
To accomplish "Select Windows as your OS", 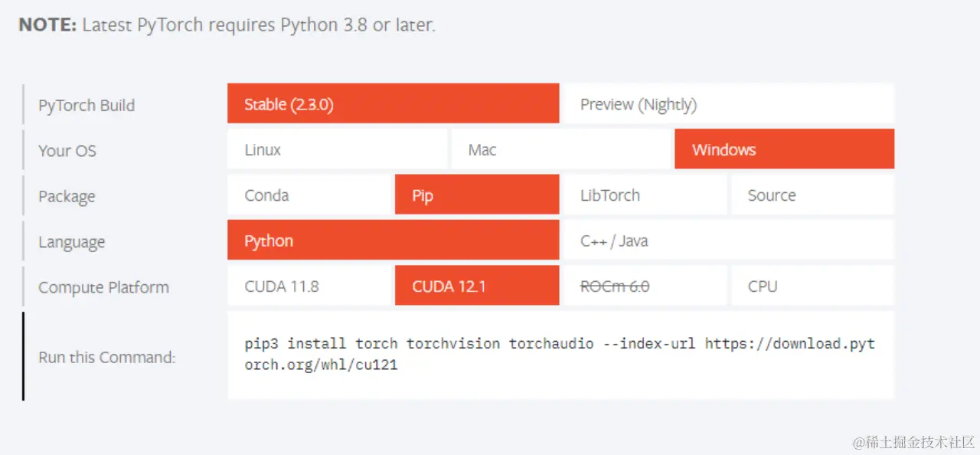I will 784,149.
